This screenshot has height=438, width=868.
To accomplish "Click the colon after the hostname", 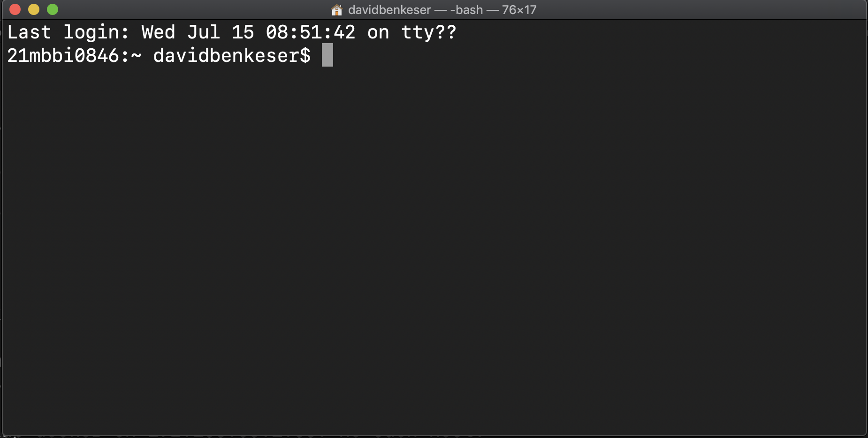I will tap(122, 55).
